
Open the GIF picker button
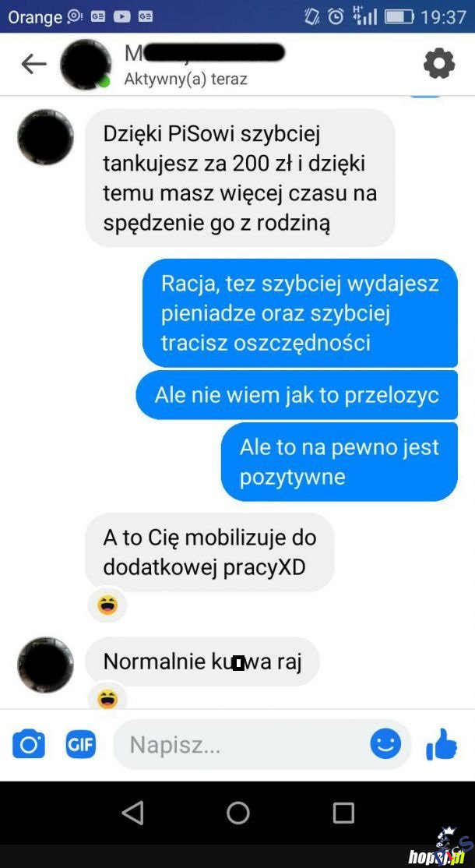[81, 745]
